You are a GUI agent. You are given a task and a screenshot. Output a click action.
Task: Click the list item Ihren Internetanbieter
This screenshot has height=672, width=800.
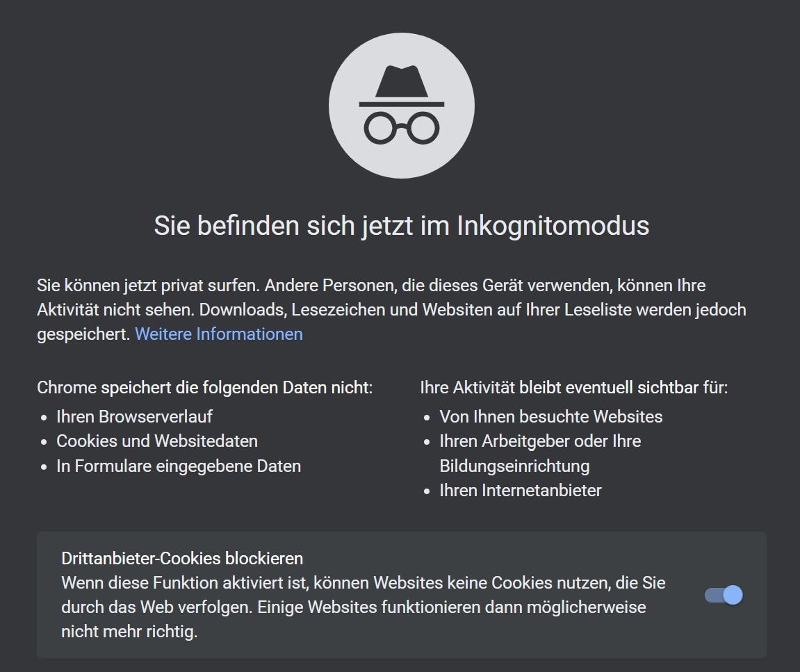click(x=521, y=491)
